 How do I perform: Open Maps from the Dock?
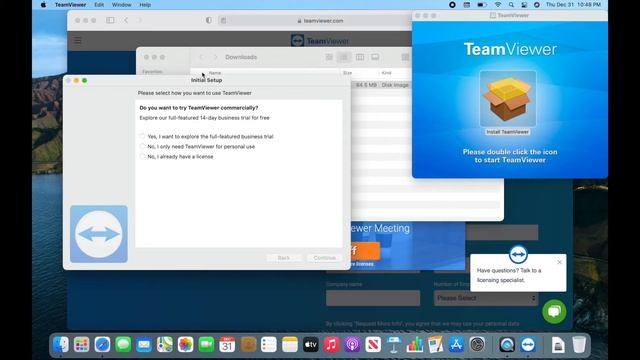coord(165,345)
